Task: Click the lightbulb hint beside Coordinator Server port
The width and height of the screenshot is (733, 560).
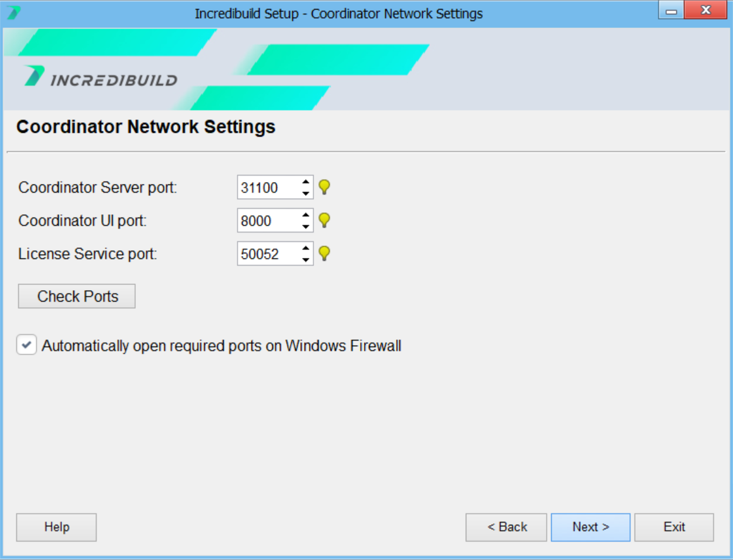Action: pyautogui.click(x=324, y=187)
